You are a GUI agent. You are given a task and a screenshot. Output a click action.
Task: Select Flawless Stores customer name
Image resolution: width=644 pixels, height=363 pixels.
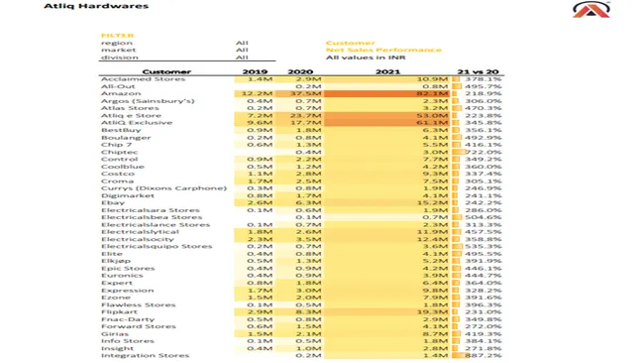(138, 304)
